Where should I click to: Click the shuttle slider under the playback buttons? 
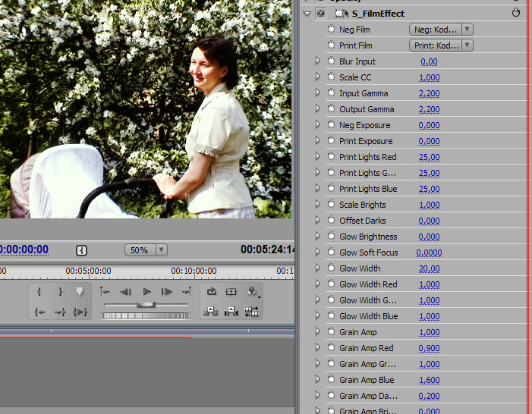(x=145, y=304)
